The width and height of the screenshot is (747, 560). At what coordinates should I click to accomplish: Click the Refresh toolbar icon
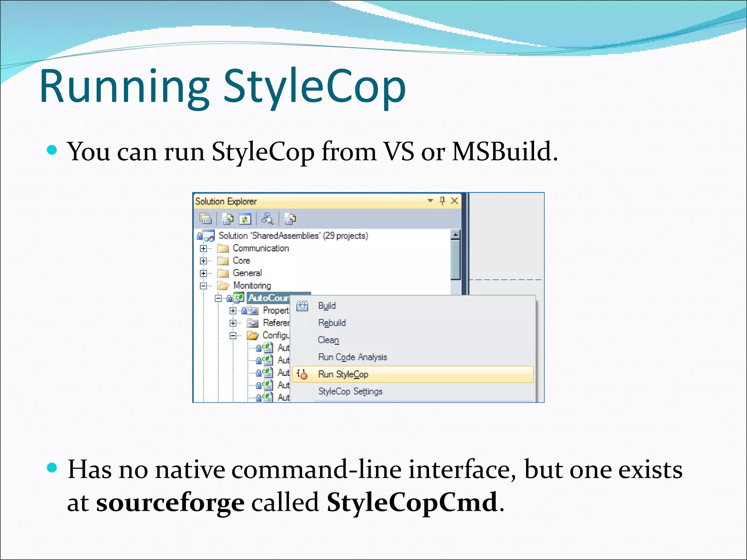(x=245, y=219)
